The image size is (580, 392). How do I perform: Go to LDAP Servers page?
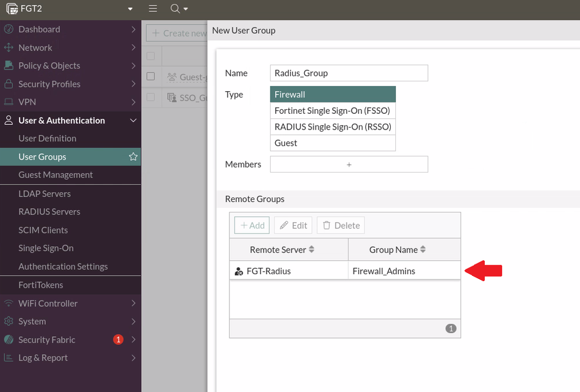click(x=45, y=193)
